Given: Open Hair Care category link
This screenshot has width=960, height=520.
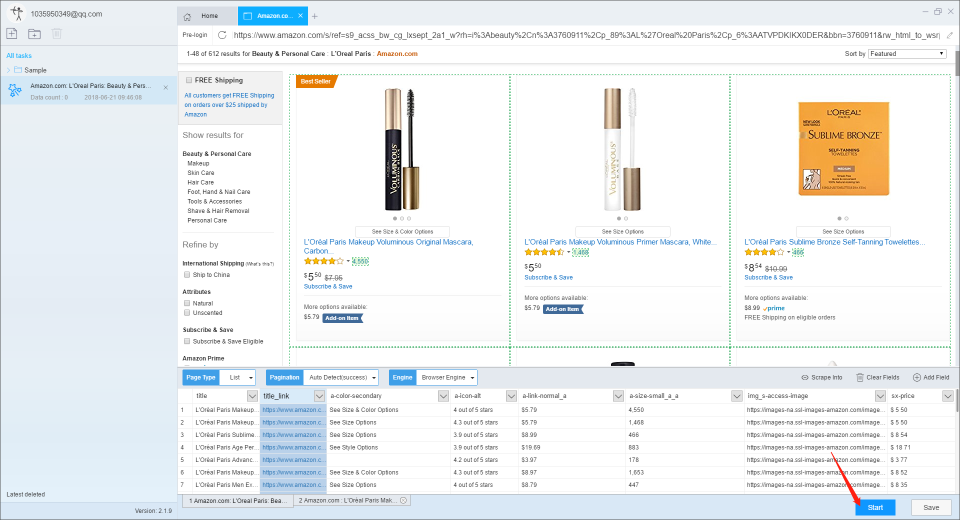Looking at the screenshot, I should [201, 183].
